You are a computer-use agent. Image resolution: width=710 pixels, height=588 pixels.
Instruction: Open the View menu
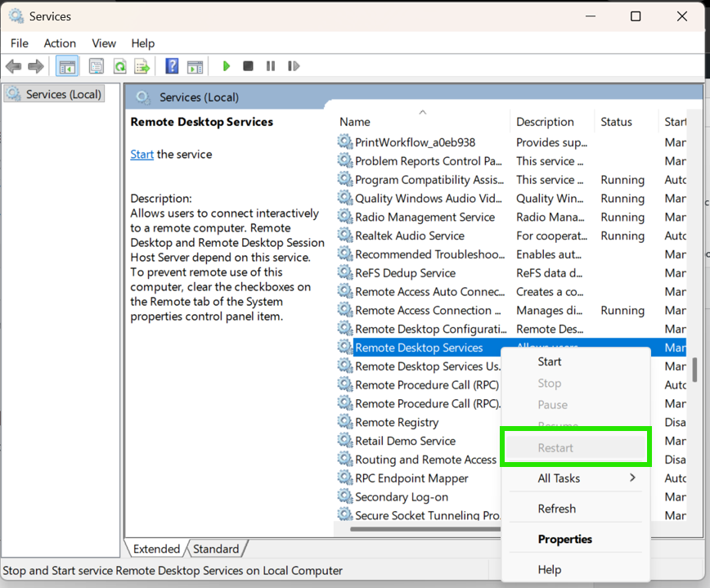point(104,43)
